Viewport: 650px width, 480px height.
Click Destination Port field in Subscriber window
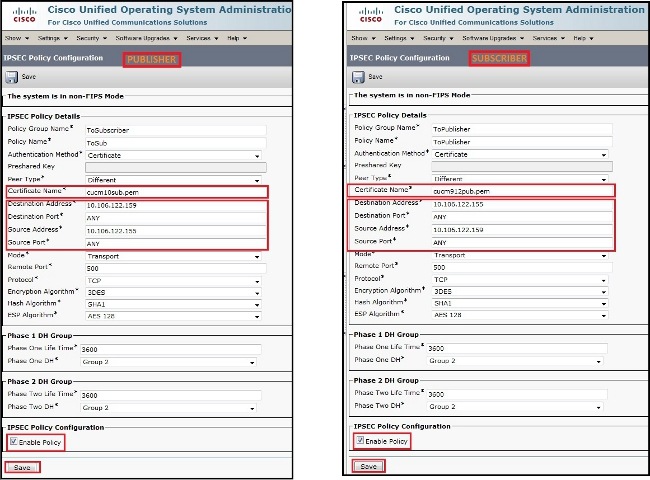point(522,217)
